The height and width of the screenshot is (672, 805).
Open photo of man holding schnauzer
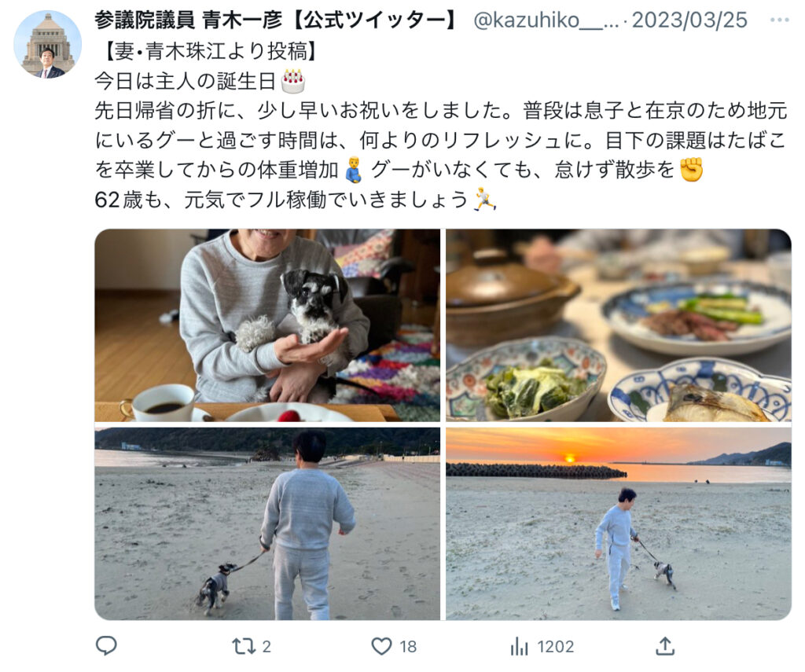(x=267, y=325)
